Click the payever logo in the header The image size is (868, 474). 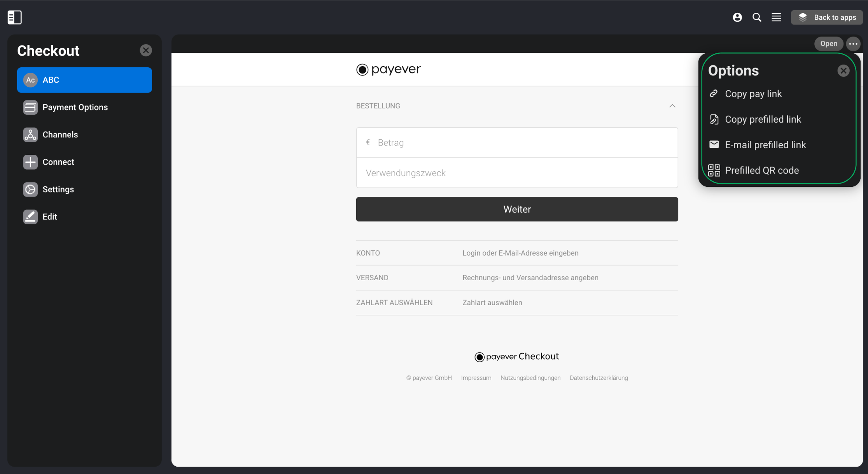(388, 69)
